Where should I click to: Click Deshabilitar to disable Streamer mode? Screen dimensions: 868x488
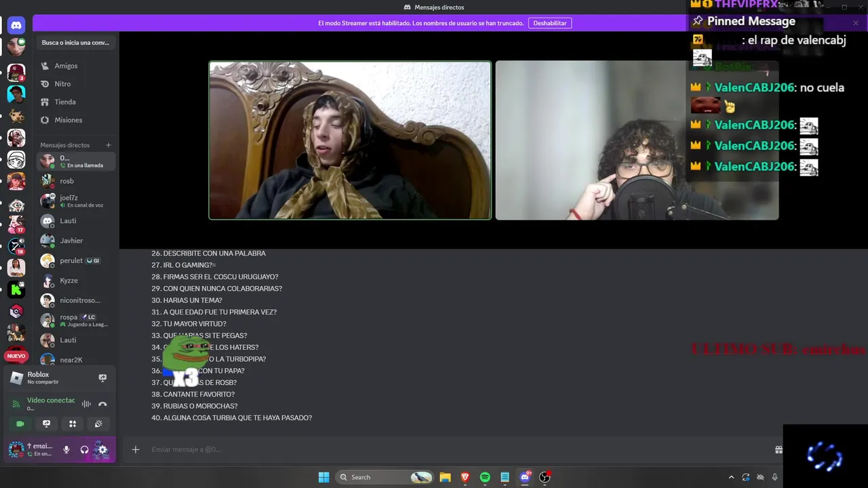pos(550,23)
